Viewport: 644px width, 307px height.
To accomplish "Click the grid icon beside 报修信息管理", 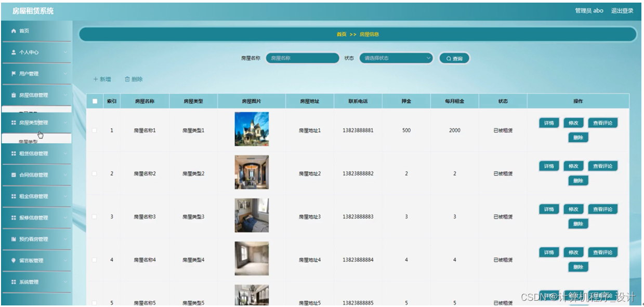I will click(14, 218).
